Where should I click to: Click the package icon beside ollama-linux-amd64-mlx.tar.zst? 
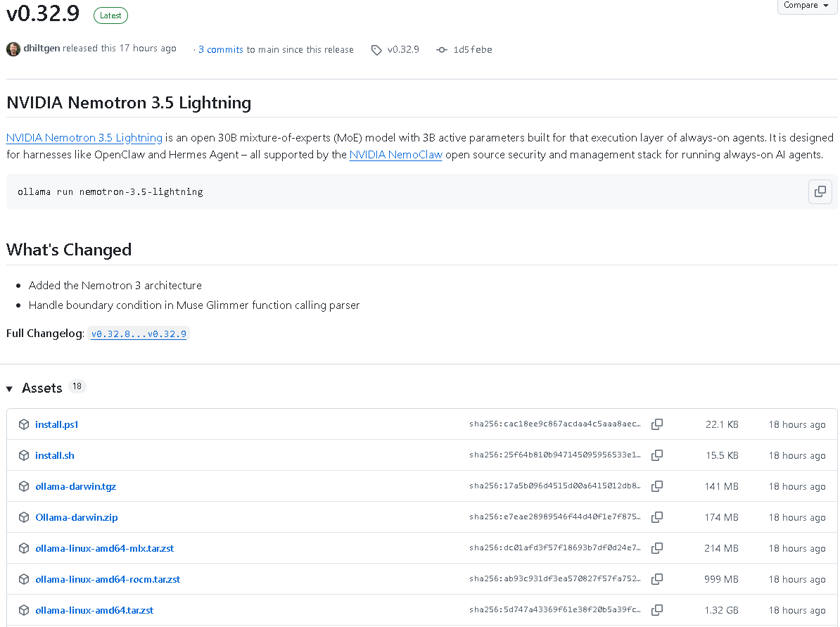(24, 548)
